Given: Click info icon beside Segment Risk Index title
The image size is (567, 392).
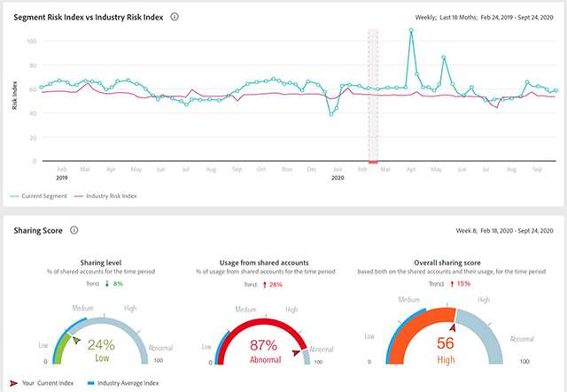Looking at the screenshot, I should click(175, 16).
